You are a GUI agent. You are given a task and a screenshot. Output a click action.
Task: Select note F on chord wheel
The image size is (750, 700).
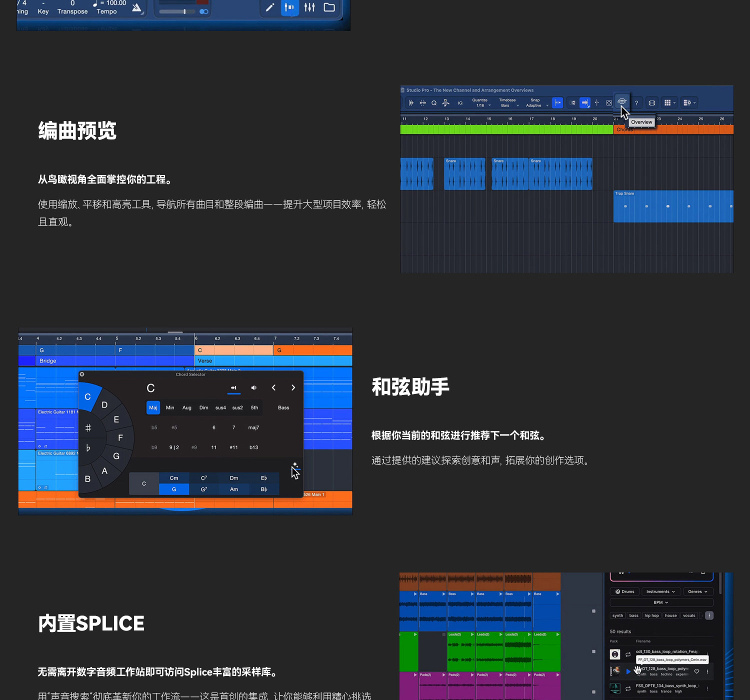coord(120,438)
